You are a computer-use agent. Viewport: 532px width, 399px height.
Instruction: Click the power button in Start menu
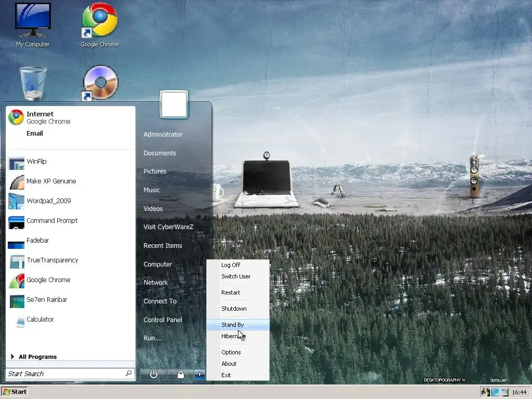click(x=153, y=374)
